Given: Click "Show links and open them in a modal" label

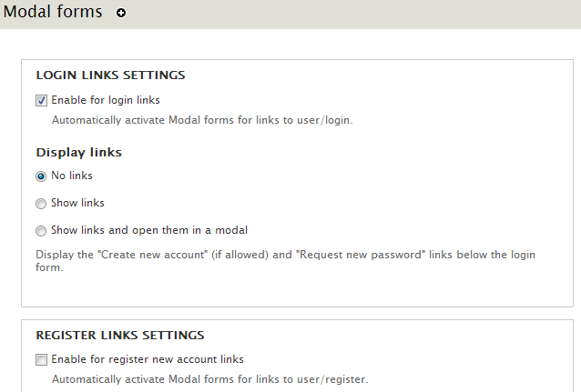Looking at the screenshot, I should (x=149, y=230).
